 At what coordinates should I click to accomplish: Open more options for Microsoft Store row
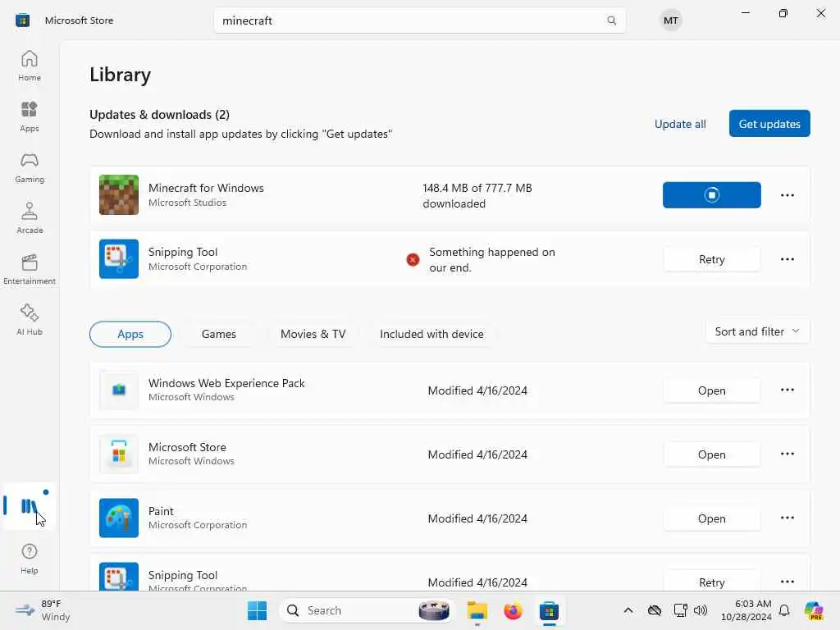tap(787, 454)
